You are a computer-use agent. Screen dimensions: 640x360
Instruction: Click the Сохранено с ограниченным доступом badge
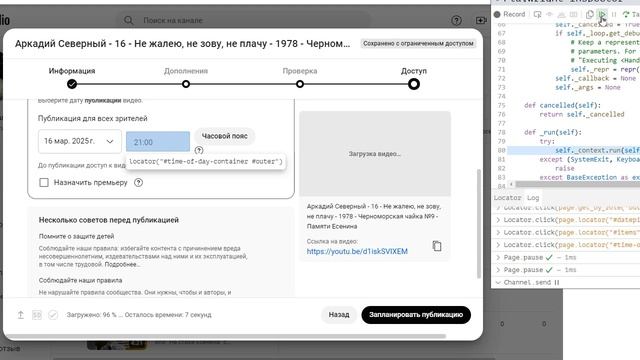tap(418, 43)
